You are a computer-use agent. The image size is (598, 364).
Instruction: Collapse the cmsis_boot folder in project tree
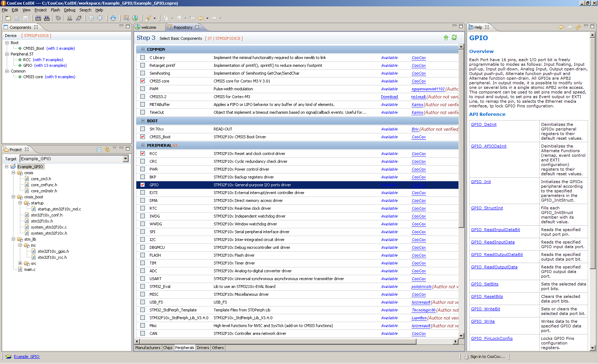pyautogui.click(x=14, y=197)
